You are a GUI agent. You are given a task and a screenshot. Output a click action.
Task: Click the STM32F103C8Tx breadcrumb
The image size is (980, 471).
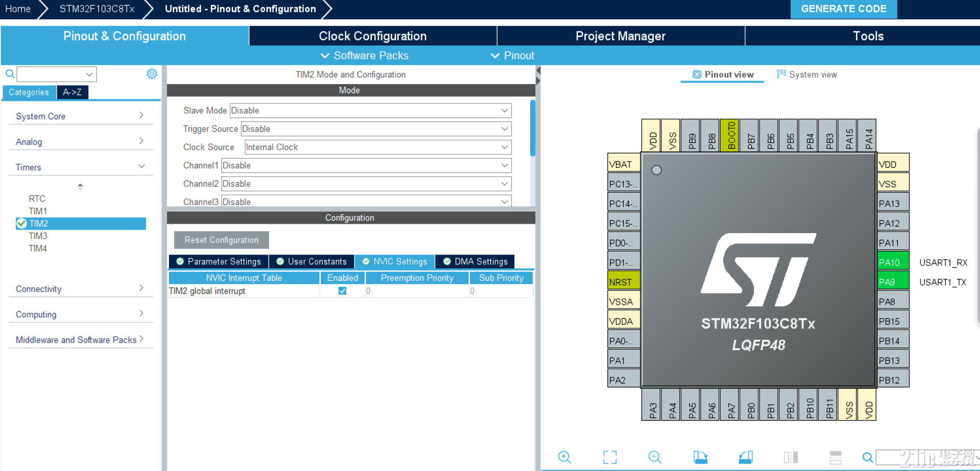(97, 9)
